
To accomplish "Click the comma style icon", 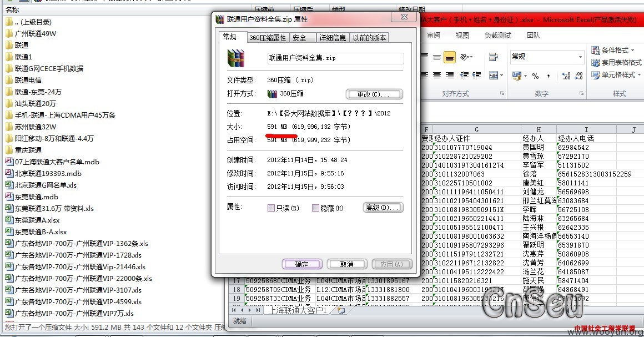I will pos(549,76).
